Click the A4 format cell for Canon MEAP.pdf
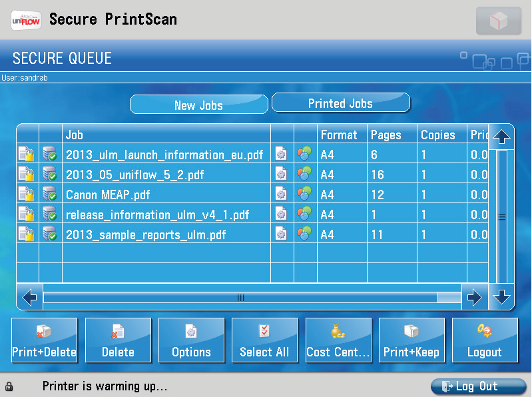Image resolution: width=532 pixels, height=397 pixels. coord(342,195)
